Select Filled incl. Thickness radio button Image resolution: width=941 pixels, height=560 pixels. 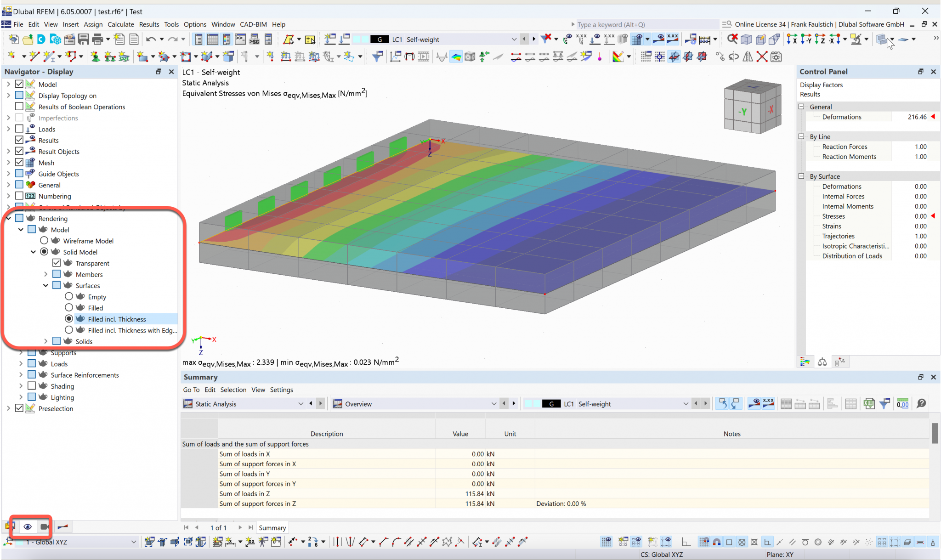tap(68, 319)
